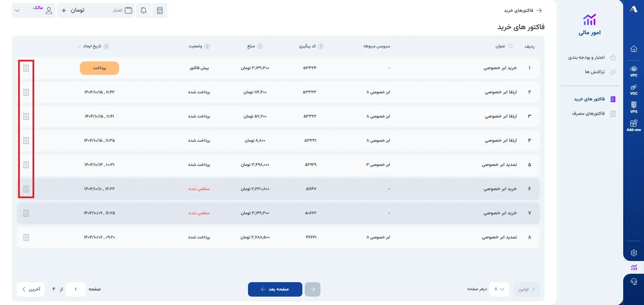This screenshot has height=305, width=644.
Task: Click the اولین first page button
Action: 527,289
